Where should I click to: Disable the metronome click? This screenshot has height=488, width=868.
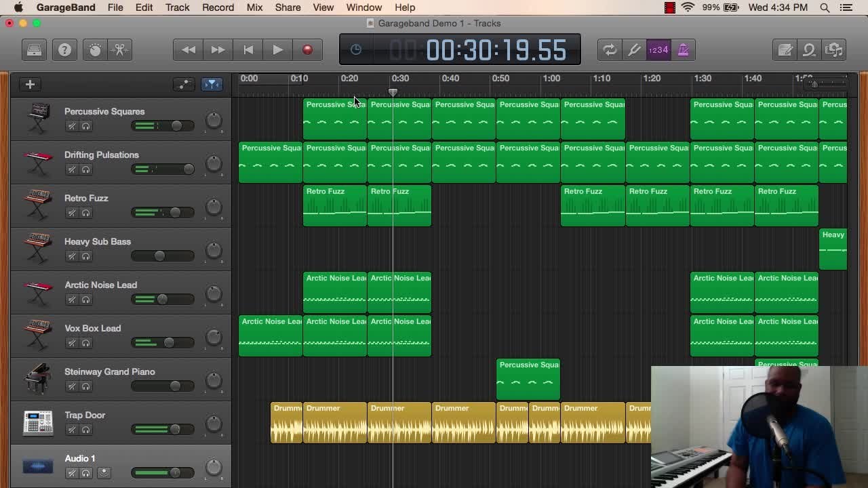click(x=683, y=50)
